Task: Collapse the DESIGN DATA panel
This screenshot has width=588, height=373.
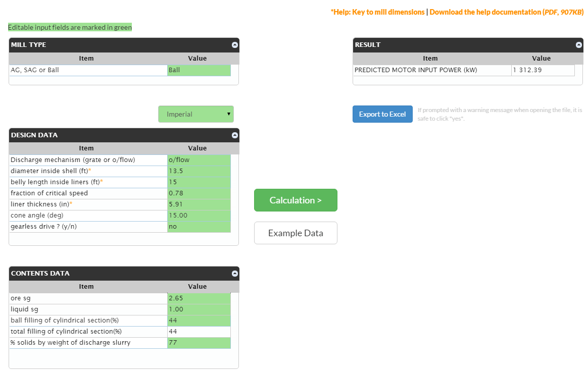Action: tap(234, 135)
